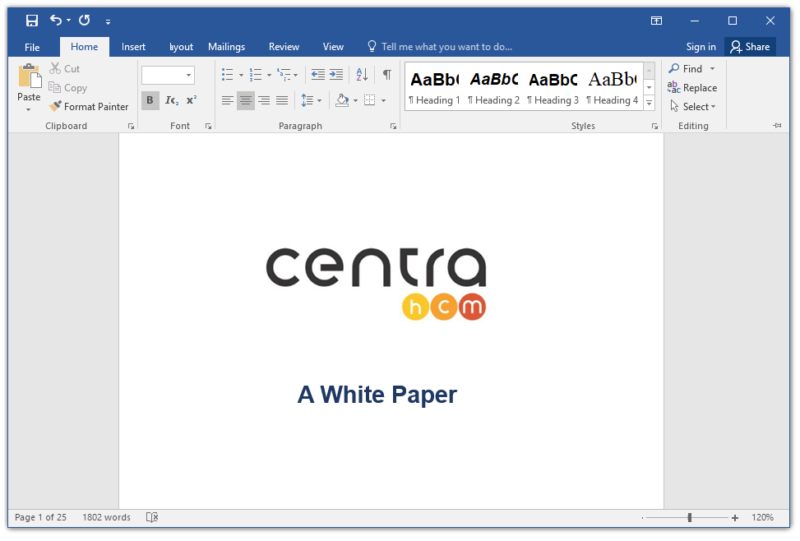Open the font name combo box
The image size is (800, 541).
(168, 75)
